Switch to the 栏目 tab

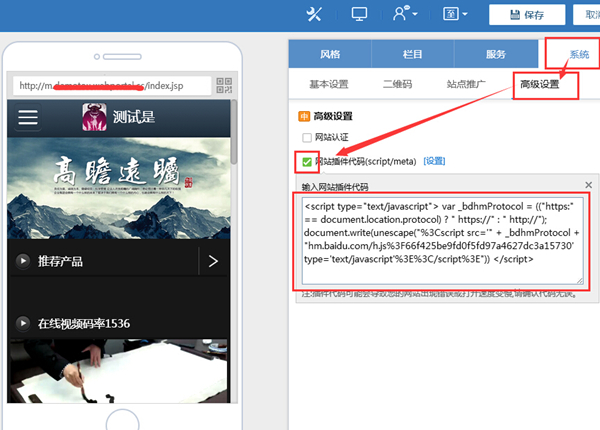point(412,54)
